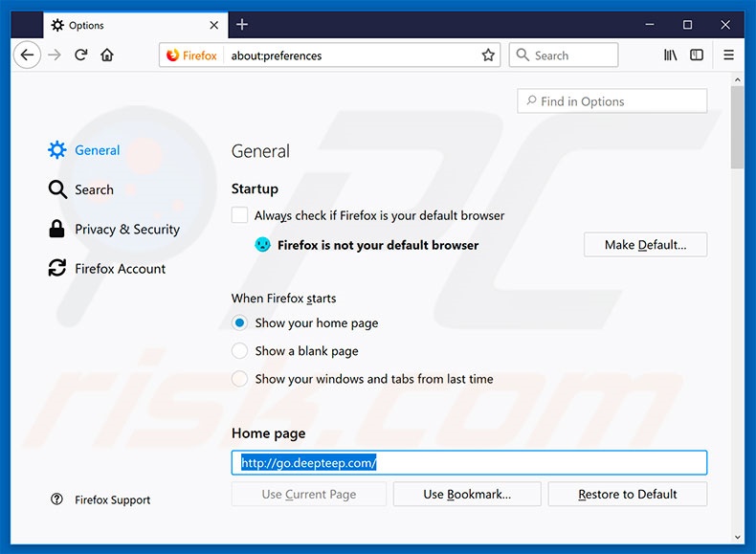Image resolution: width=756 pixels, height=554 pixels.
Task: Select Show your windows and tabs from last time
Action: pos(239,379)
